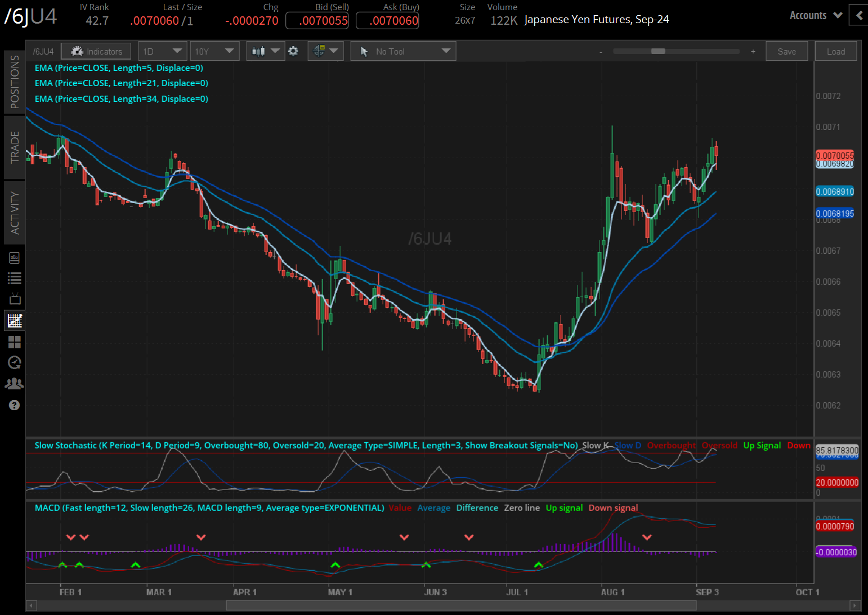Screen dimensions: 868x615
Task: Click the help question mark icon
Action: point(15,405)
